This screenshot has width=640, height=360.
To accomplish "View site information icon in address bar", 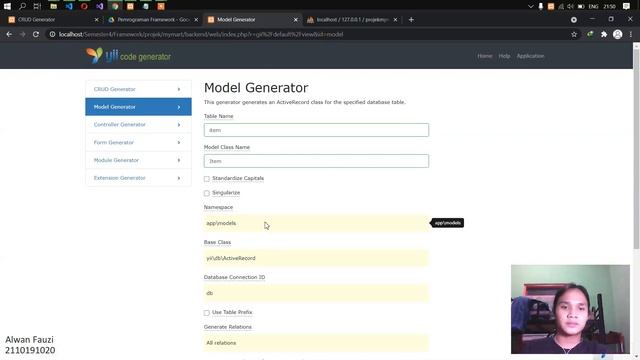I will 52,34.
